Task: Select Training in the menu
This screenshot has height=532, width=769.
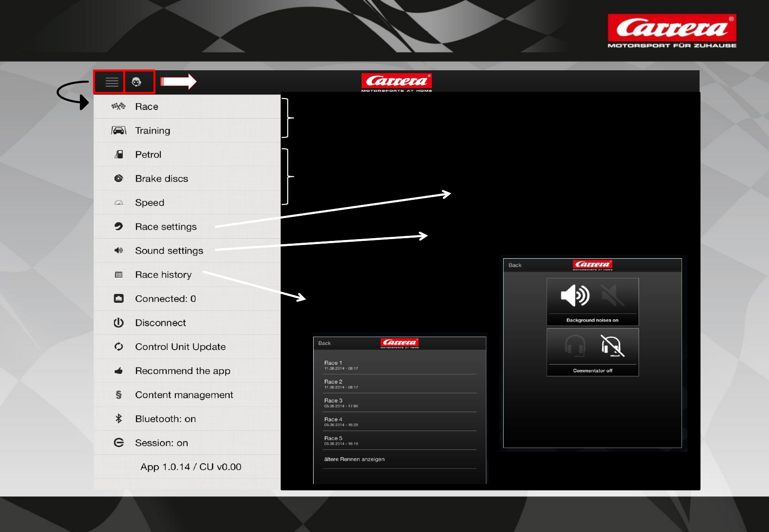Action: point(187,130)
